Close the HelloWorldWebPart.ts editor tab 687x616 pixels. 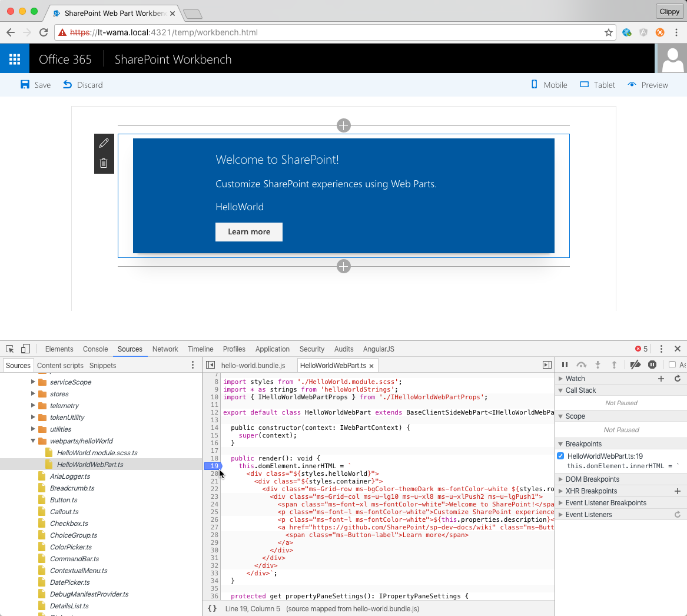[x=371, y=366]
